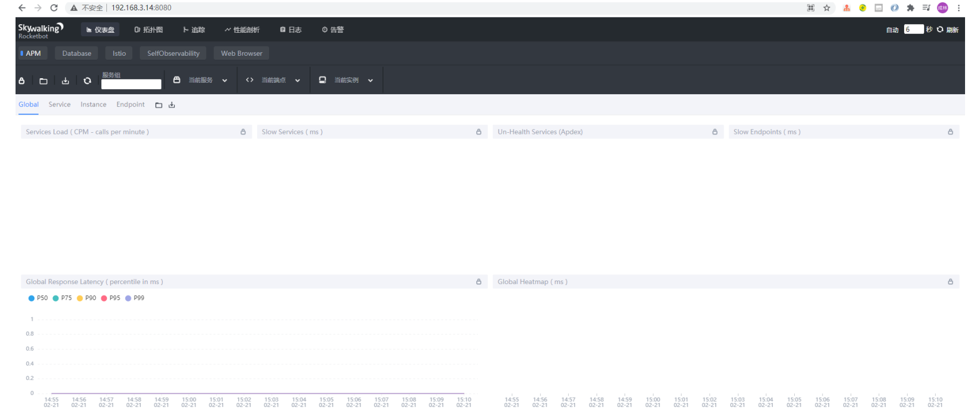980x419 pixels.
Task: Open the 告警 alarm menu
Action: pyautogui.click(x=333, y=30)
